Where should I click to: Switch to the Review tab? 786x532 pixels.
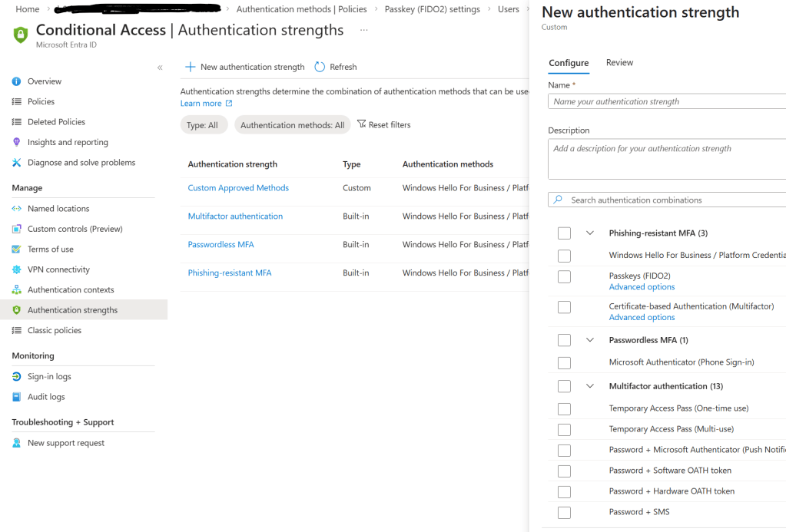[619, 63]
